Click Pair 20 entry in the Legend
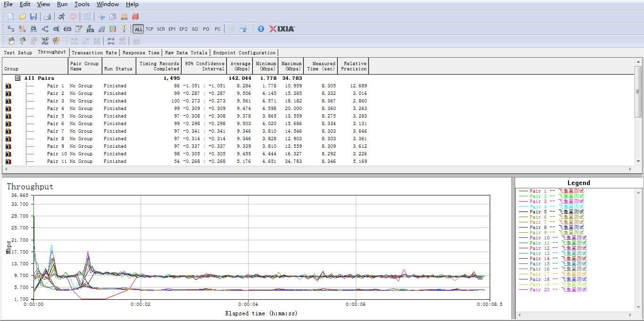 coord(552,290)
